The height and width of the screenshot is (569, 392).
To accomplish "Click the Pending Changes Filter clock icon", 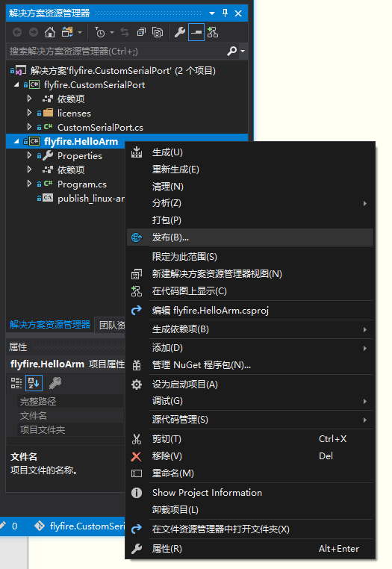I will (100, 33).
